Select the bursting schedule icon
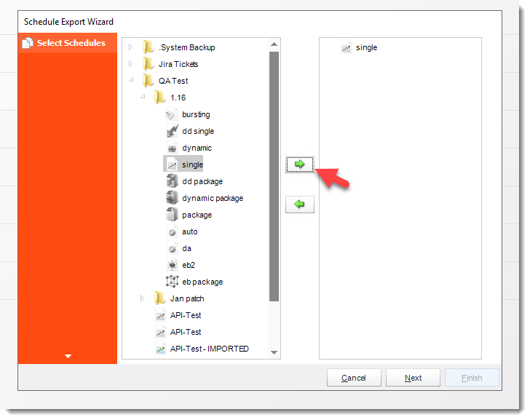This screenshot has width=530, height=420. click(x=172, y=114)
